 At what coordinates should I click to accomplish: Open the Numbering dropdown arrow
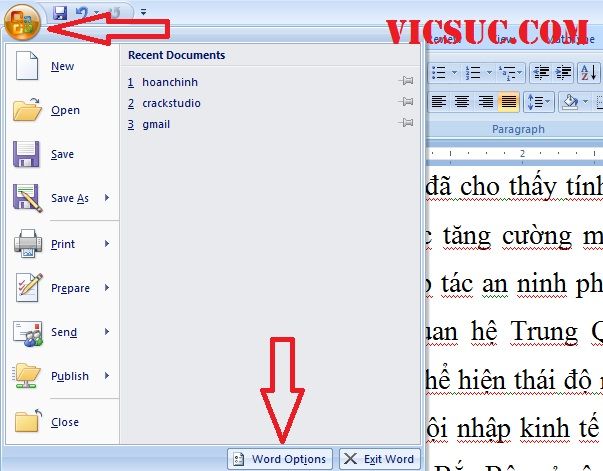click(x=489, y=72)
